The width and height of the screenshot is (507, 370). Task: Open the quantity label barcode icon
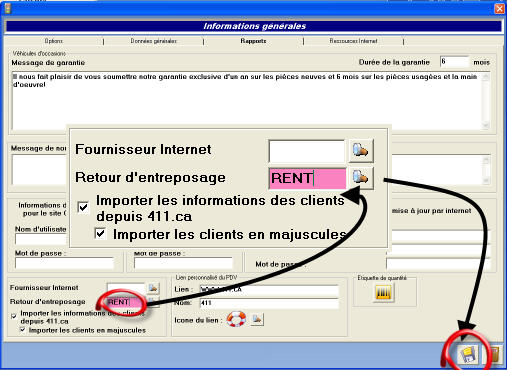point(383,293)
